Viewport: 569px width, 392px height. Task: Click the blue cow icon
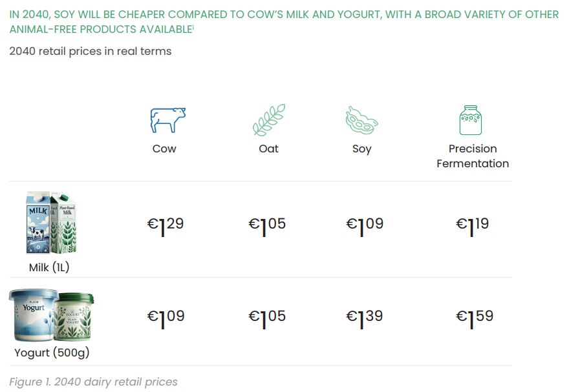168,120
